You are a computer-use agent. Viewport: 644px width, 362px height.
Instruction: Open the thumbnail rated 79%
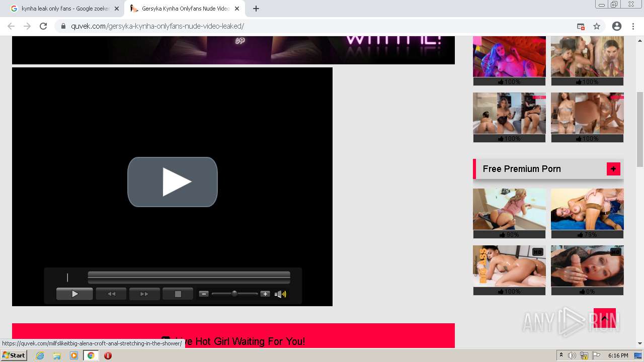(x=587, y=210)
